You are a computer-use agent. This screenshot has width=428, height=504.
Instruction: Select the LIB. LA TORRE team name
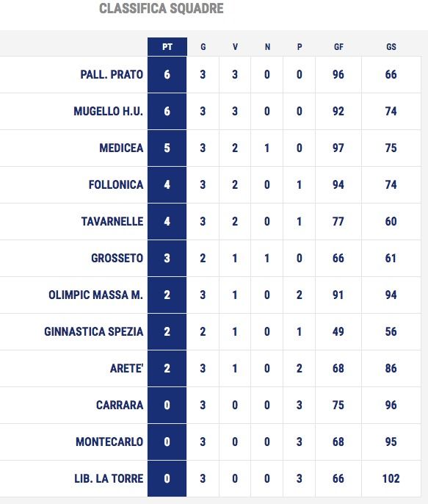(109, 478)
